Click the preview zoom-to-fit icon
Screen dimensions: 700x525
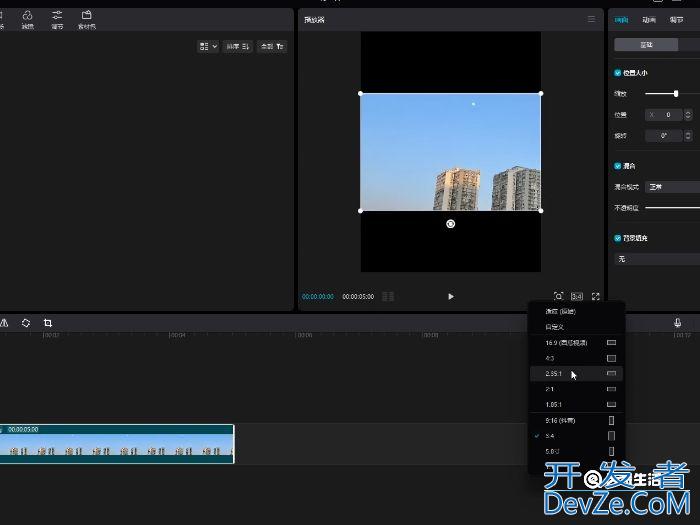[x=558, y=296]
